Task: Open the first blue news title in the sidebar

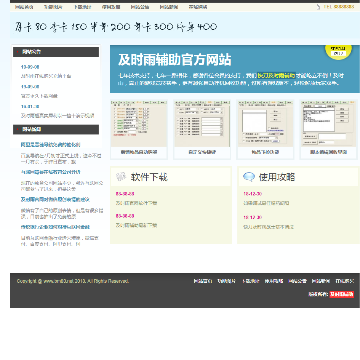Action: pos(50,145)
